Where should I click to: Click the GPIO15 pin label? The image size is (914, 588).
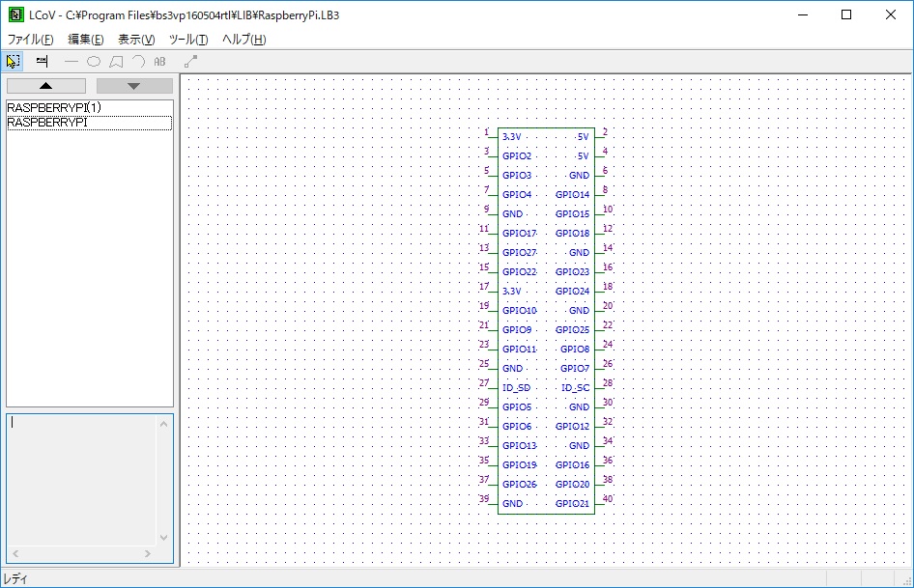[x=572, y=214]
